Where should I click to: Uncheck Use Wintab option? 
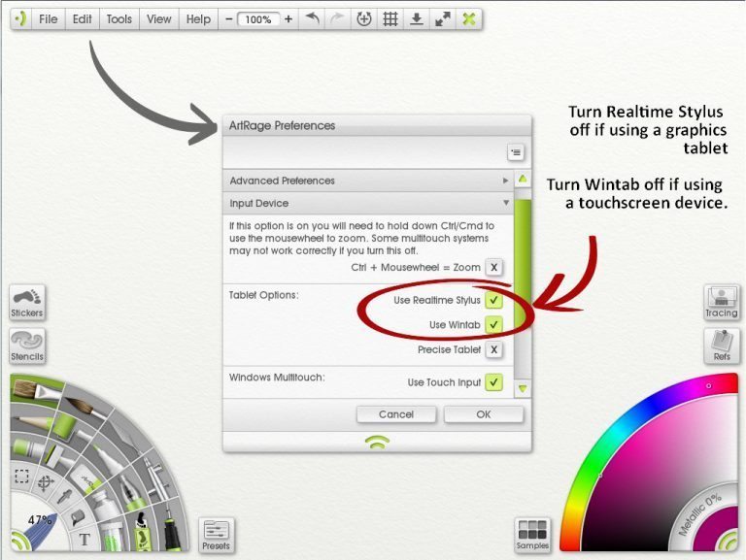pyautogui.click(x=493, y=325)
